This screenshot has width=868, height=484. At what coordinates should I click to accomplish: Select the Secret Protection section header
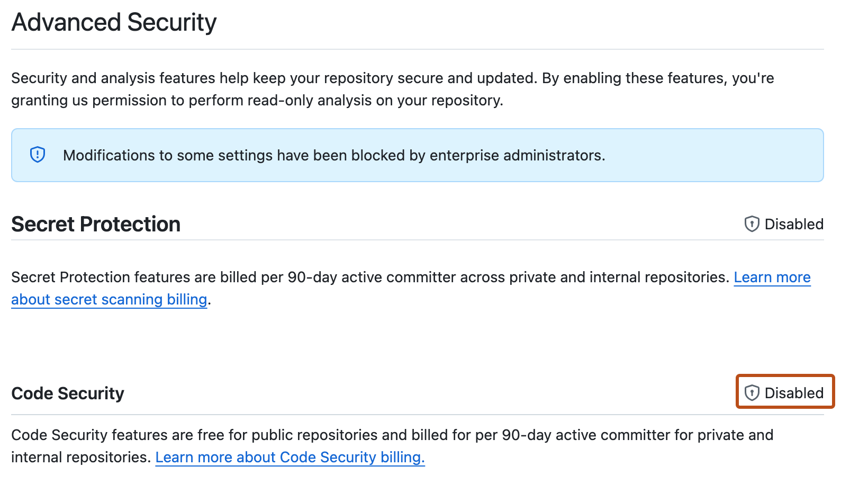click(95, 223)
